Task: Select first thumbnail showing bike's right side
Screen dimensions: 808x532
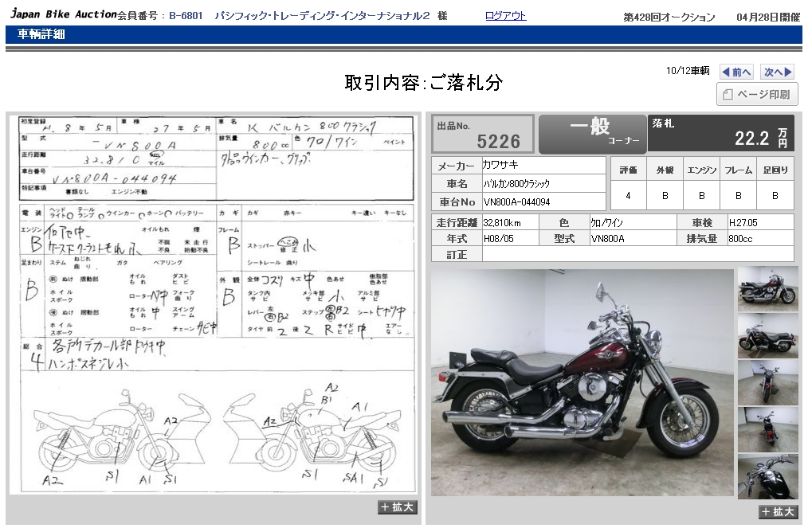Action: click(x=768, y=289)
